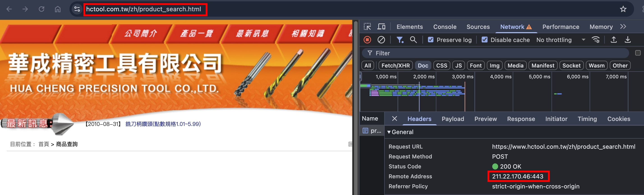Screen dimensions: 644x195
Task: Export HAR file with download icon
Action: 628,40
